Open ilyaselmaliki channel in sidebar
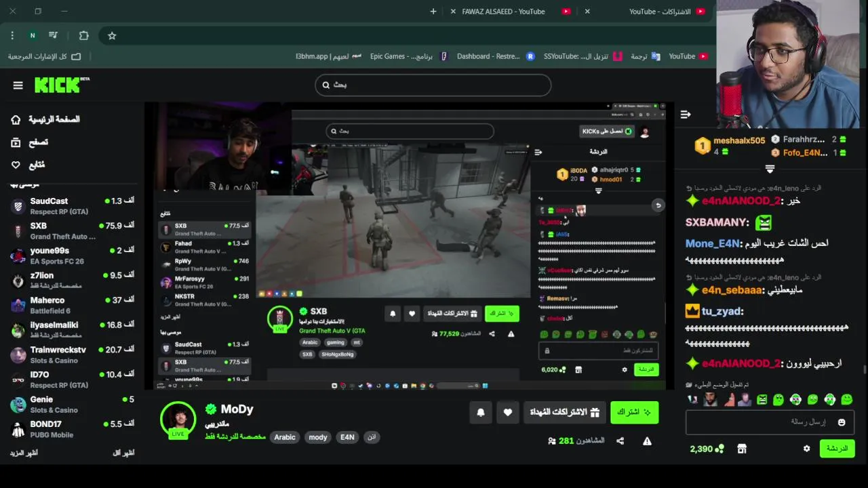Viewport: 868px width, 488px height. 72,330
